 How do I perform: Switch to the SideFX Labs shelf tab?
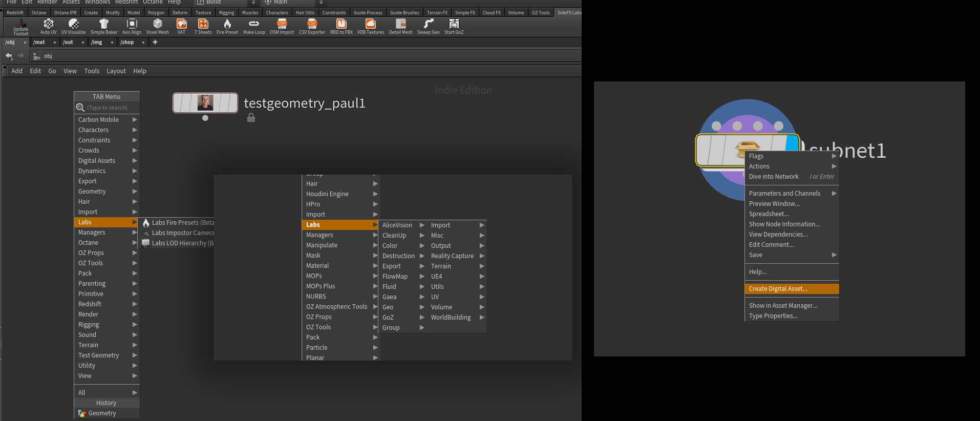coord(569,12)
